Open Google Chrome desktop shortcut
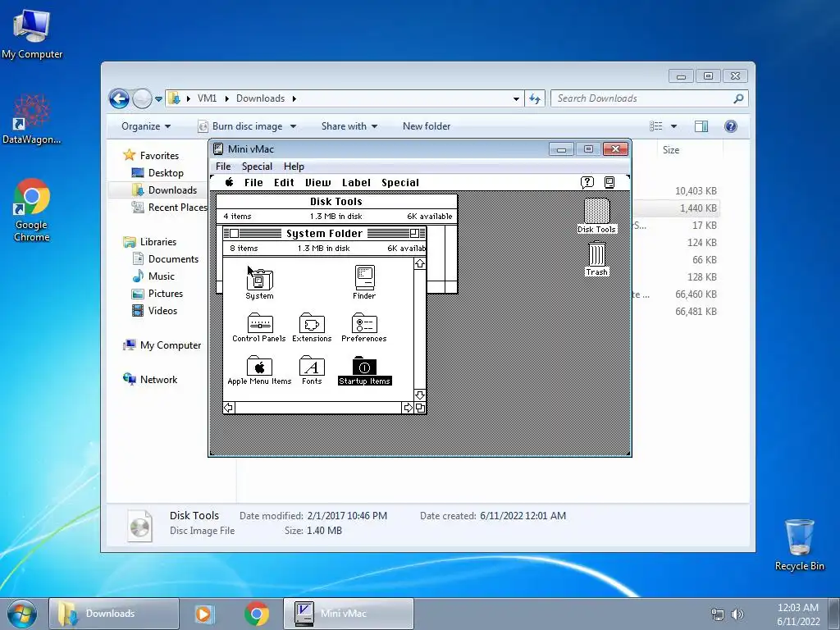Screen dimensions: 840x630 tap(32, 210)
